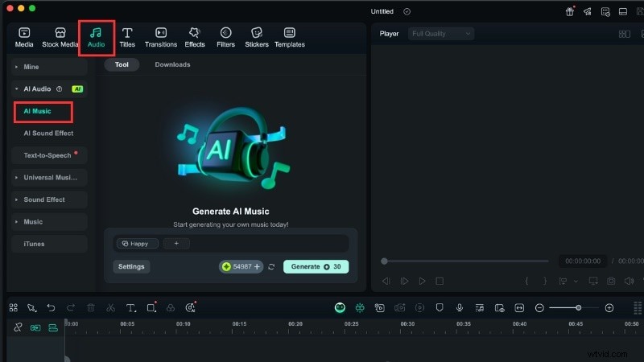Image resolution: width=644 pixels, height=362 pixels.
Task: Play the preview in the player
Action: pos(422,281)
